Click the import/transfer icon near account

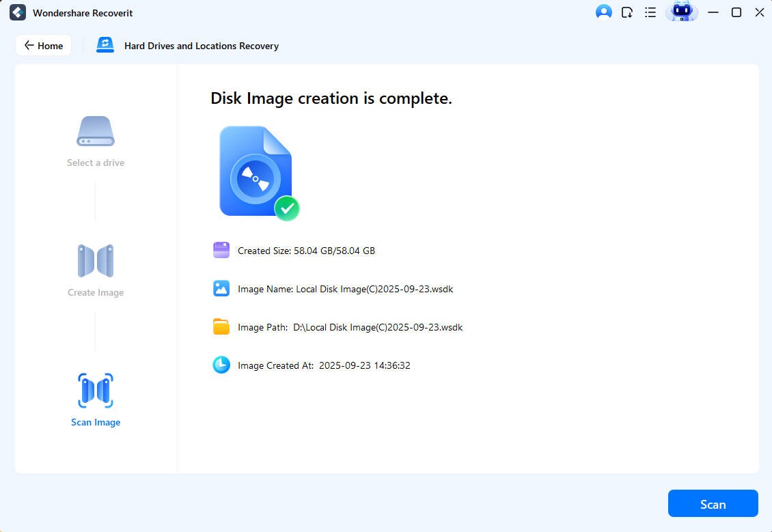[626, 12]
